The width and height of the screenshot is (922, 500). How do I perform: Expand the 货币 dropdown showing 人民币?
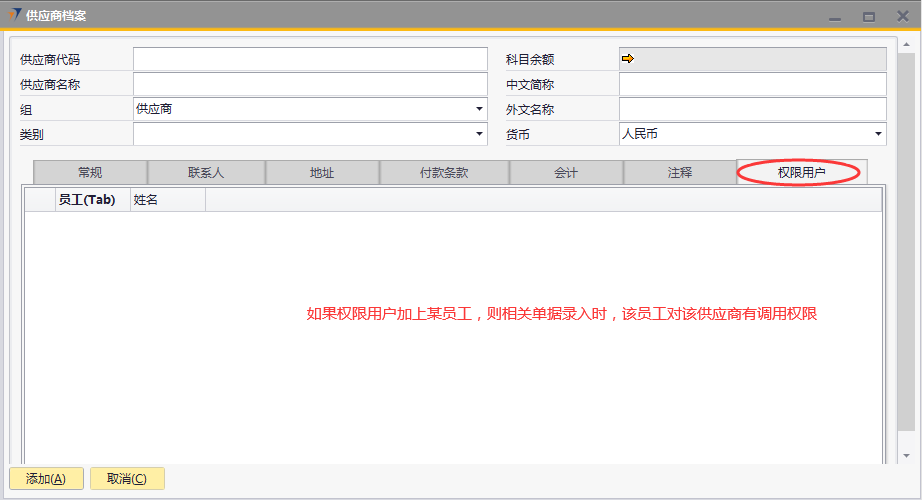click(x=878, y=134)
